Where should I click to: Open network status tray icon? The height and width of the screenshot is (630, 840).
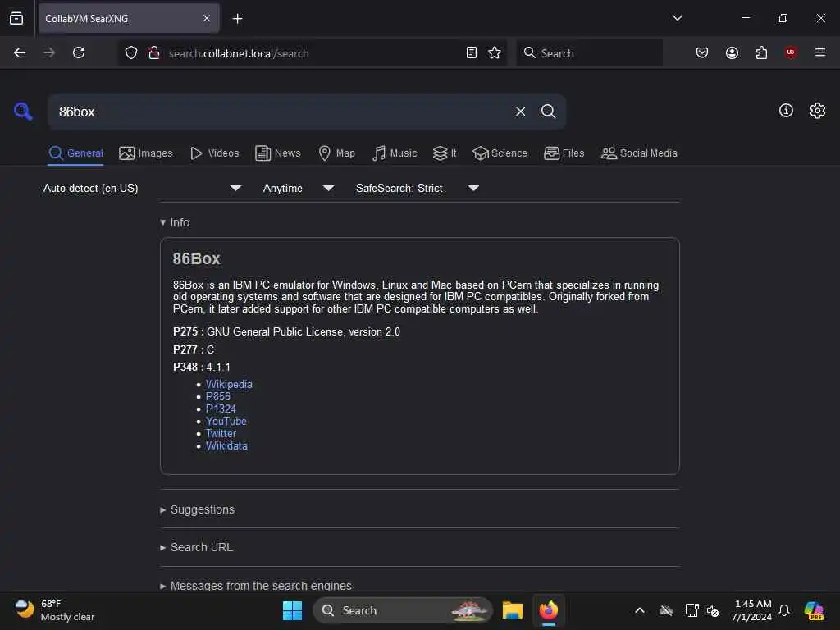692,610
